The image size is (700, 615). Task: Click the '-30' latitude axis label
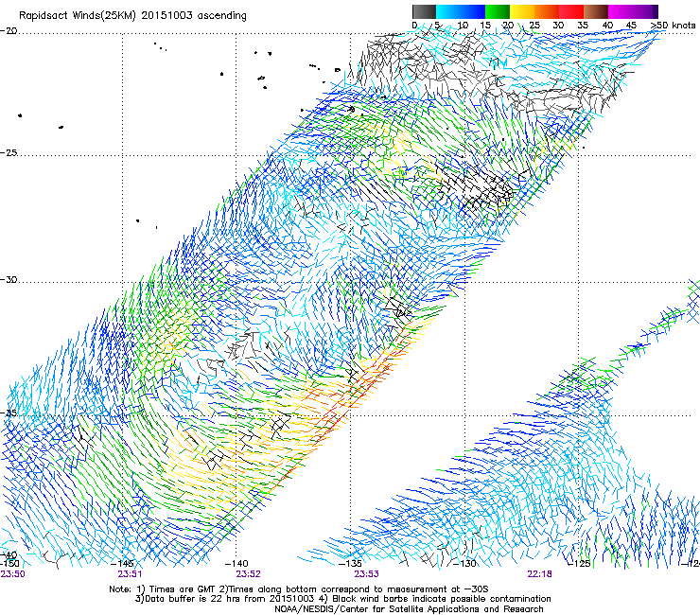click(x=9, y=279)
